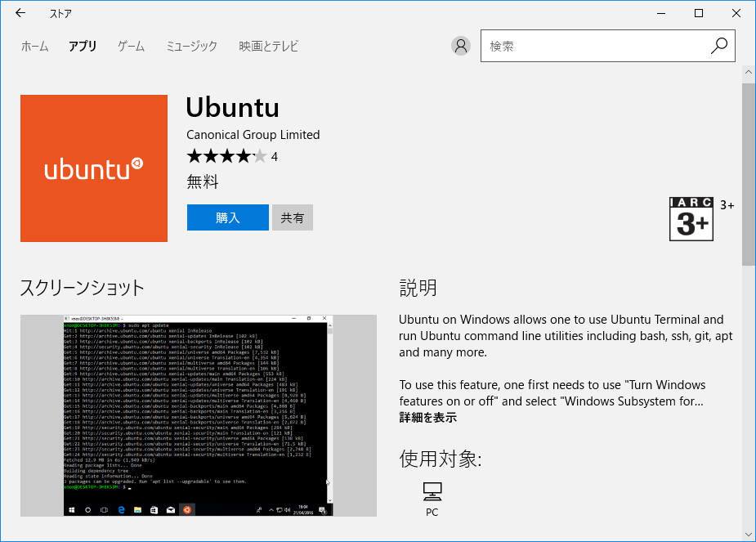
Task: Click the 購入 purchase button
Action: tap(227, 217)
